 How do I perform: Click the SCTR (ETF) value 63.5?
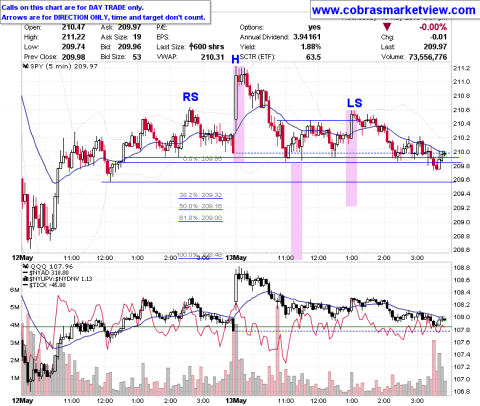click(x=314, y=57)
